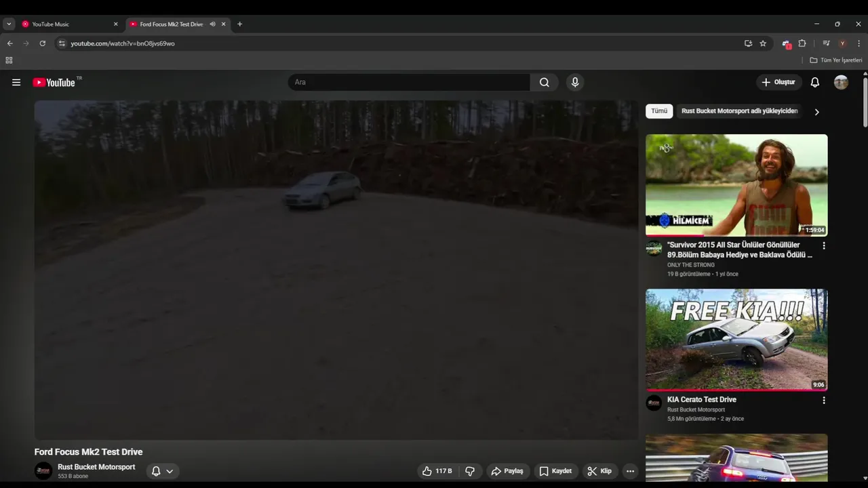Open the tab search dropdown
Screen dimensions: 868x488
9,24
